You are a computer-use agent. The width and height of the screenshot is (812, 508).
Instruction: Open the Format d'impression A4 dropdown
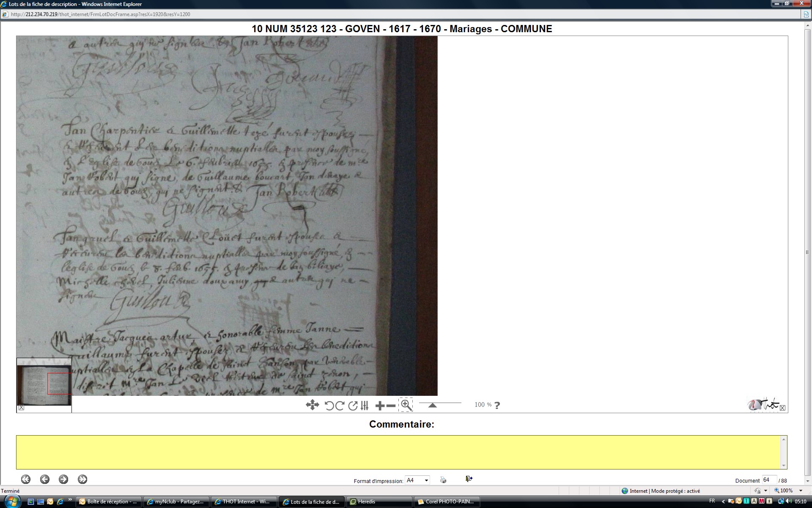[x=417, y=480]
